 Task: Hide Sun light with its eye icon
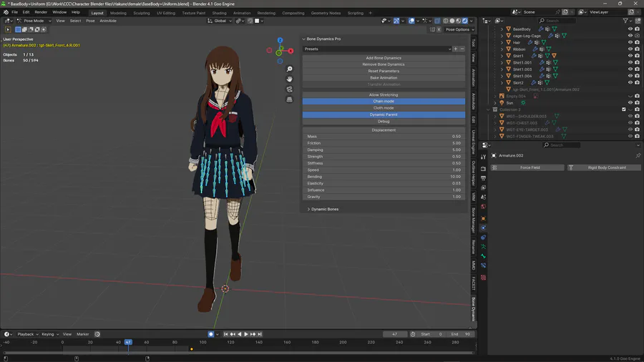point(630,102)
